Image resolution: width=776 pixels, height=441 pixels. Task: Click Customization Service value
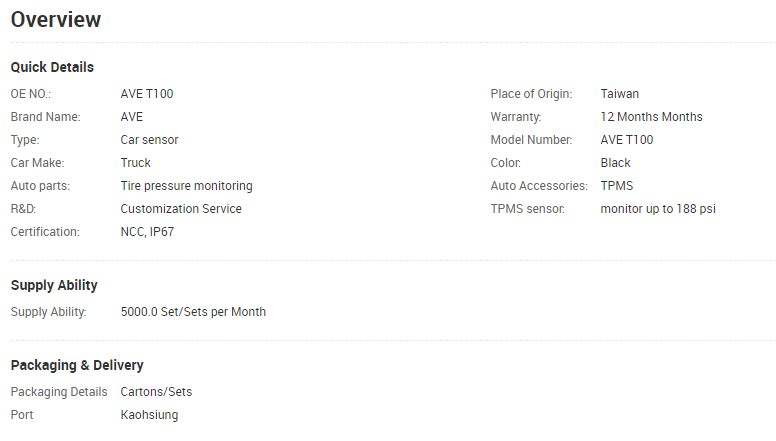click(181, 209)
